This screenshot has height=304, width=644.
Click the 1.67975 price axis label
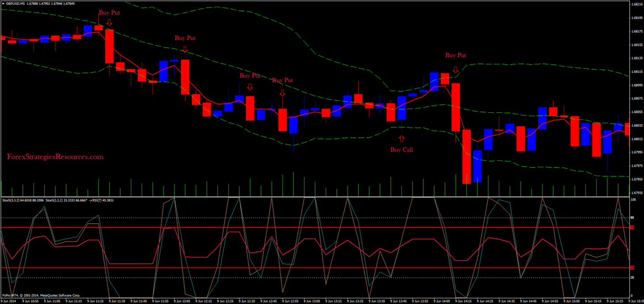click(x=637, y=166)
